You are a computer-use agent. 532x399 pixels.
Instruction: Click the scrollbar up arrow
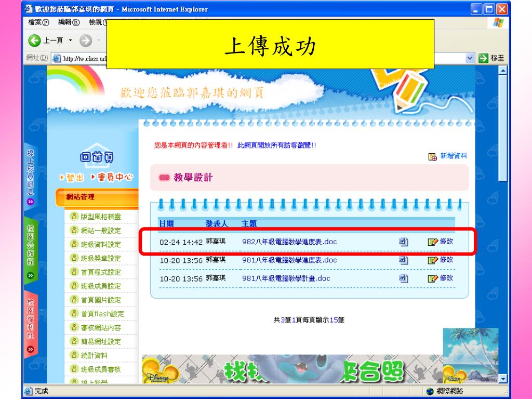503,70
